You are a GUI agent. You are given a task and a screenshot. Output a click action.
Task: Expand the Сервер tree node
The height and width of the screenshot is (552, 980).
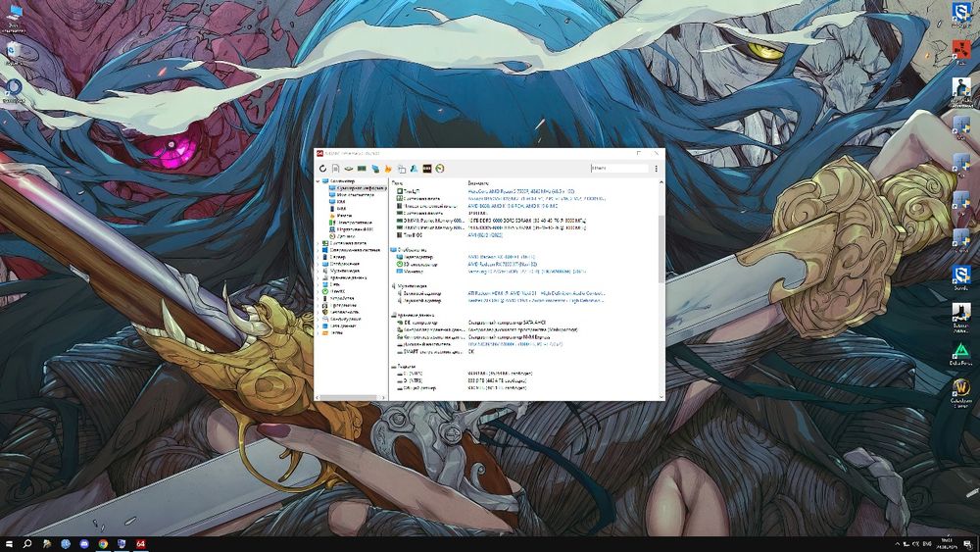click(x=318, y=257)
